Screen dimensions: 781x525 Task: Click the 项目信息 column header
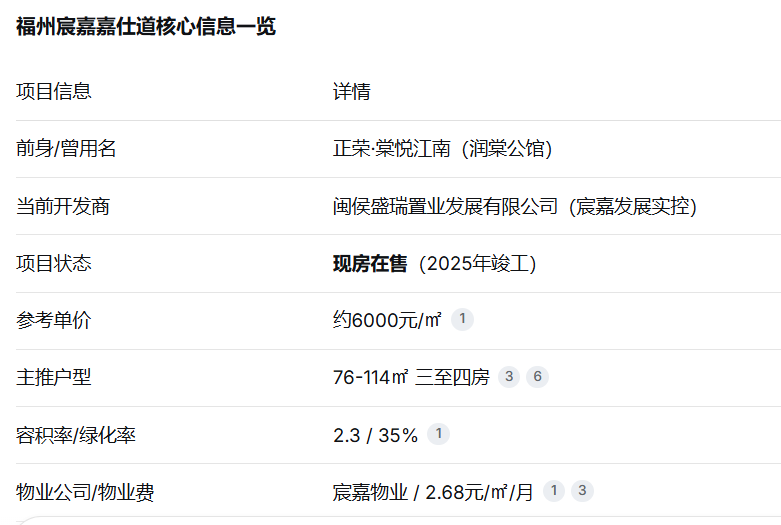click(54, 92)
